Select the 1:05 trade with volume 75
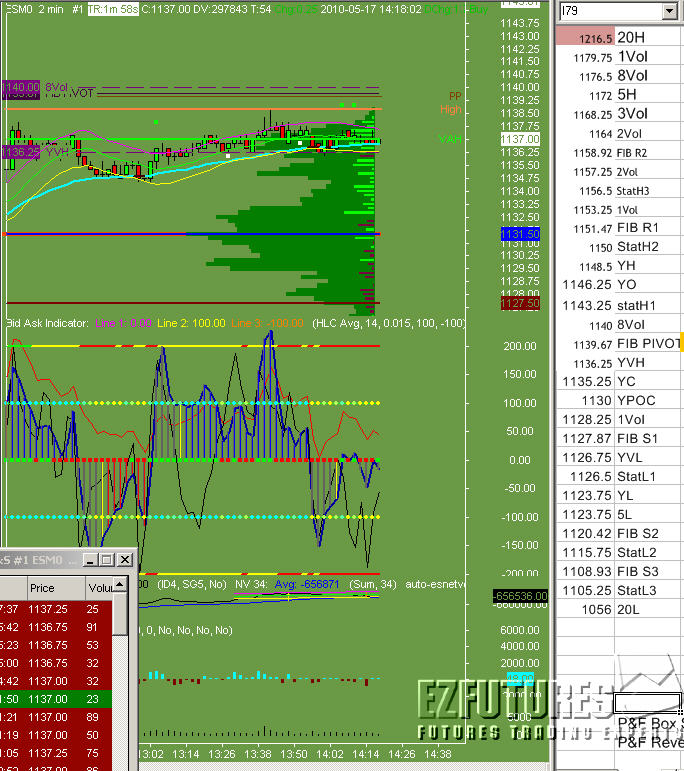This screenshot has height=771, width=684. 56,753
